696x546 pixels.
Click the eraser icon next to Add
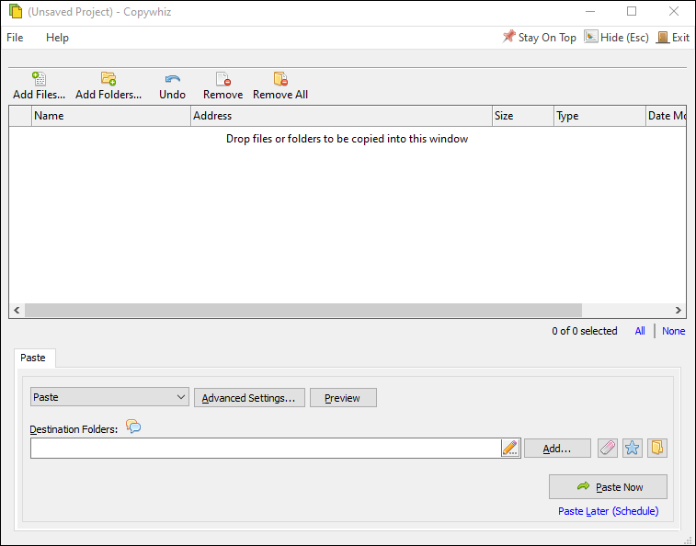[x=608, y=448]
